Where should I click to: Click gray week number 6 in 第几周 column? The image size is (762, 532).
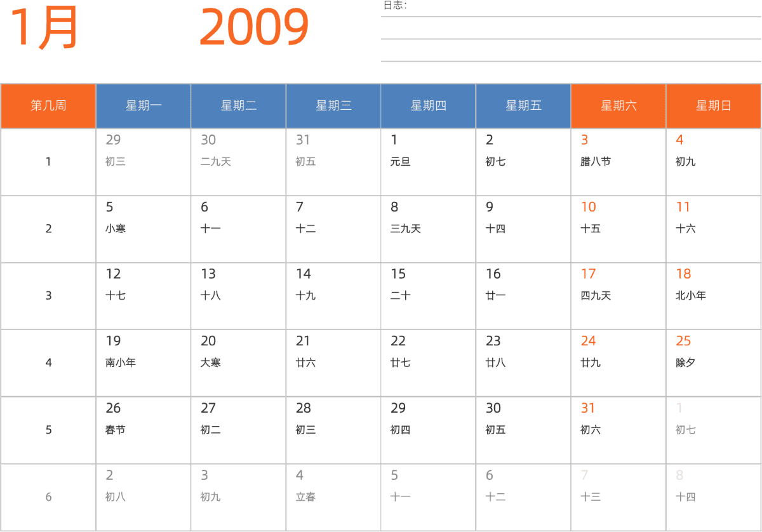pyautogui.click(x=48, y=497)
